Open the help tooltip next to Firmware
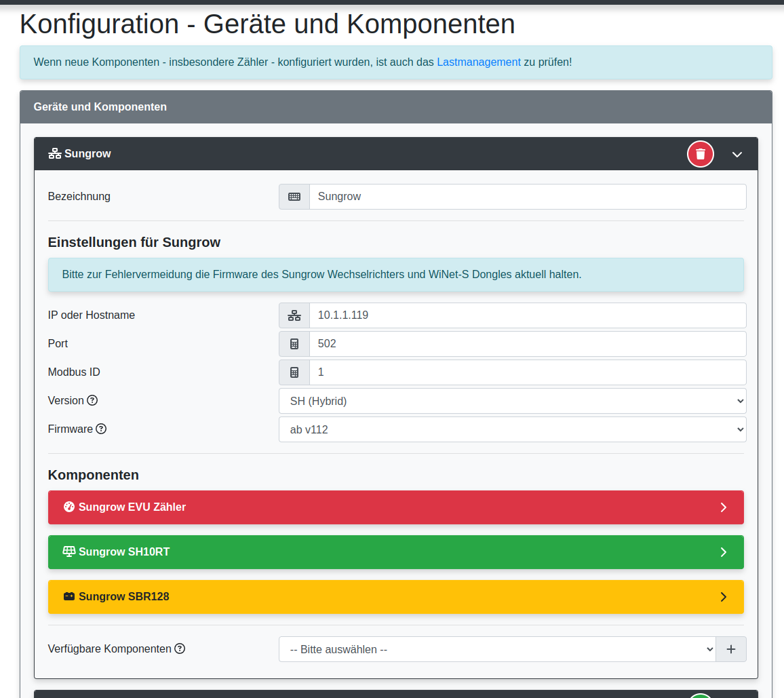Image resolution: width=784 pixels, height=698 pixels. [x=100, y=429]
